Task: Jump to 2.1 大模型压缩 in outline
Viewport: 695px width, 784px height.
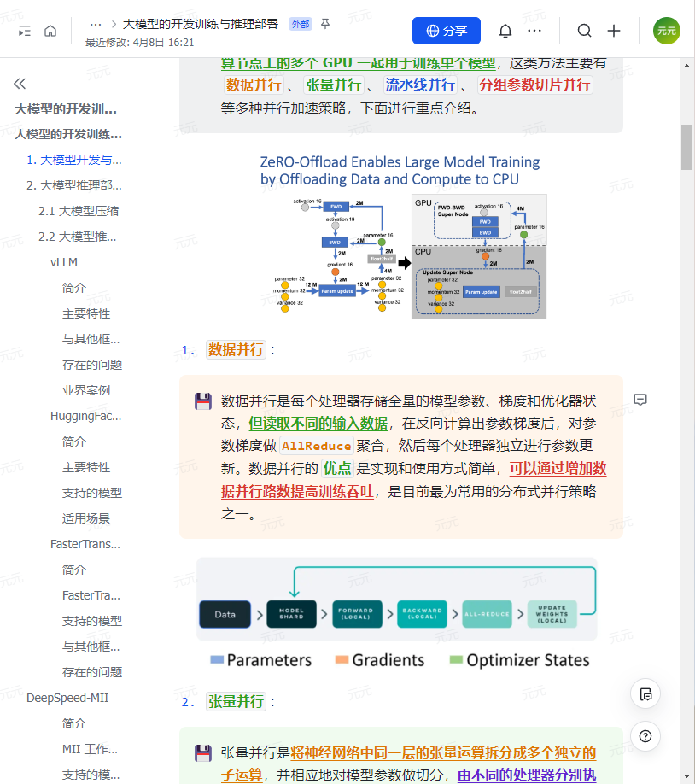Action: click(x=79, y=211)
